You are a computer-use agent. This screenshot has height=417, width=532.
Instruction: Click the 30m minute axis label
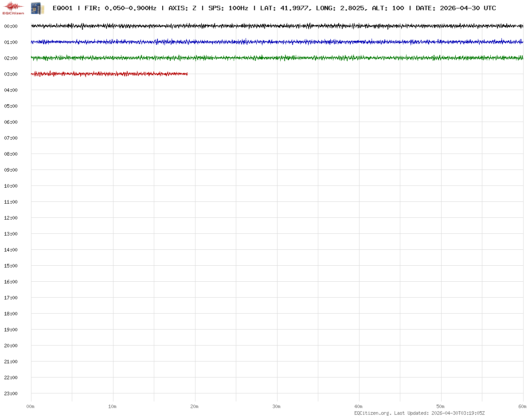277,406
